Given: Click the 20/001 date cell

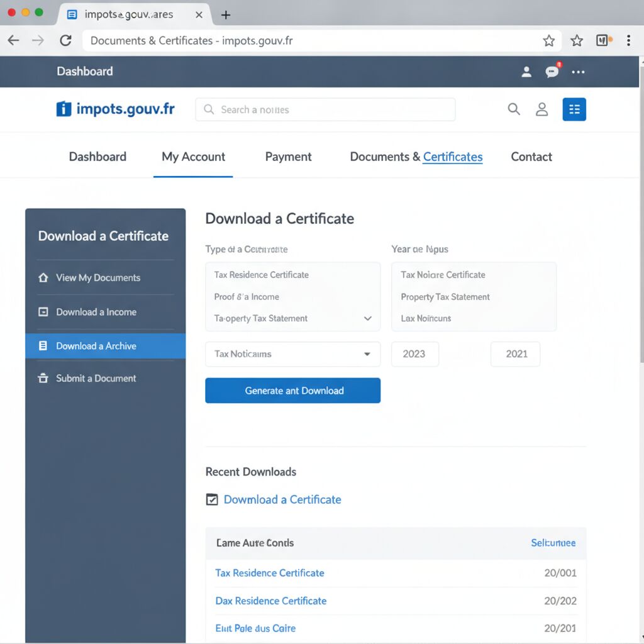Looking at the screenshot, I should (560, 573).
